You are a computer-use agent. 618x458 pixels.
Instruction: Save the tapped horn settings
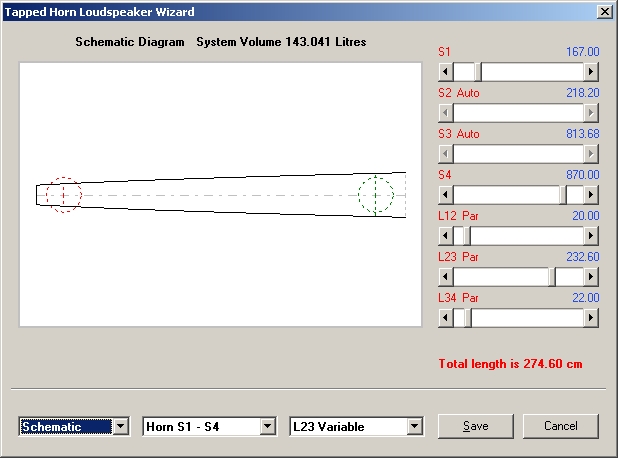pos(476,426)
